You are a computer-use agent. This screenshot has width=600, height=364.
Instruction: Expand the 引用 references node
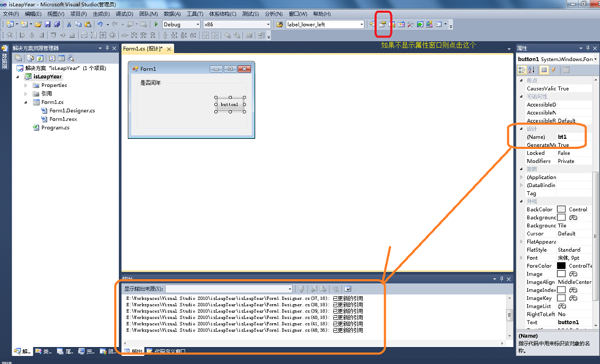click(x=25, y=94)
